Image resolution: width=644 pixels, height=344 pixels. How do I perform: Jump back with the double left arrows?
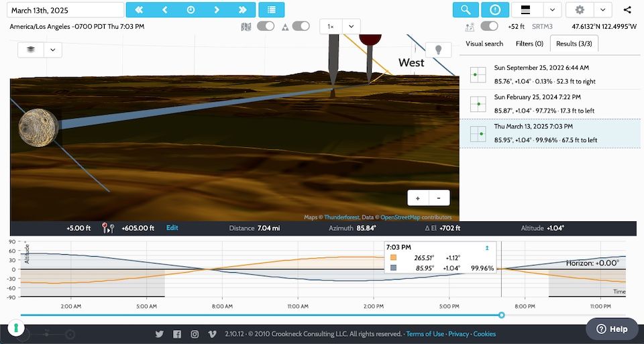(x=139, y=10)
